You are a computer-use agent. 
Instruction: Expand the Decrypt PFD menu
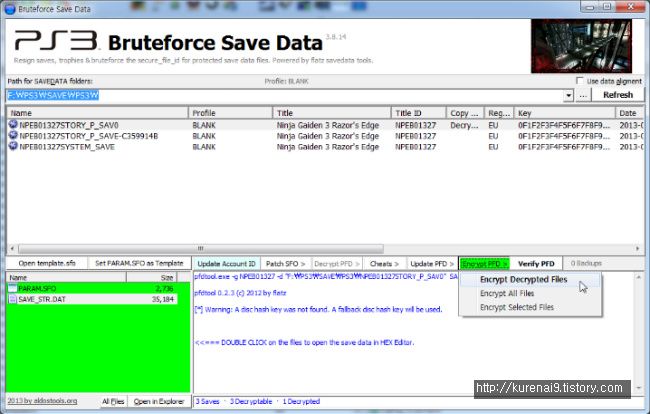(337, 264)
